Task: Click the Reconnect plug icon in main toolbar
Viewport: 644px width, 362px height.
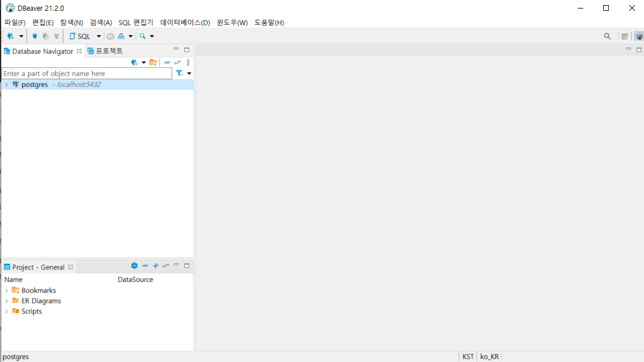Action: click(45, 36)
